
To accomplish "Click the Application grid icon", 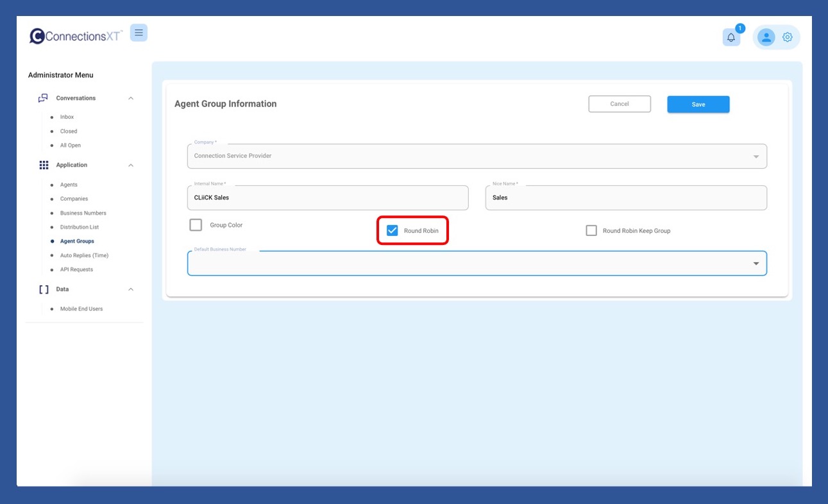I will pos(44,165).
